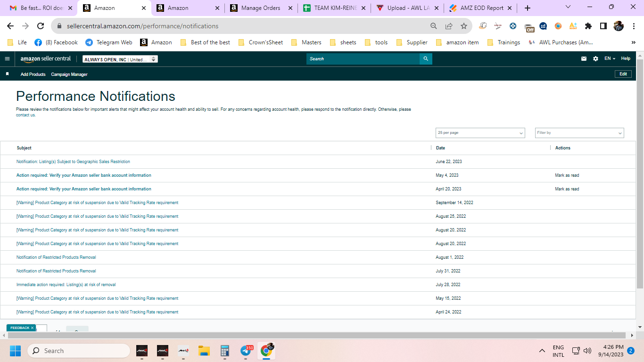Open 'Immediate action required: Listing(s) at risk of removal'
Viewport: 644px width, 362px height.
(x=66, y=285)
